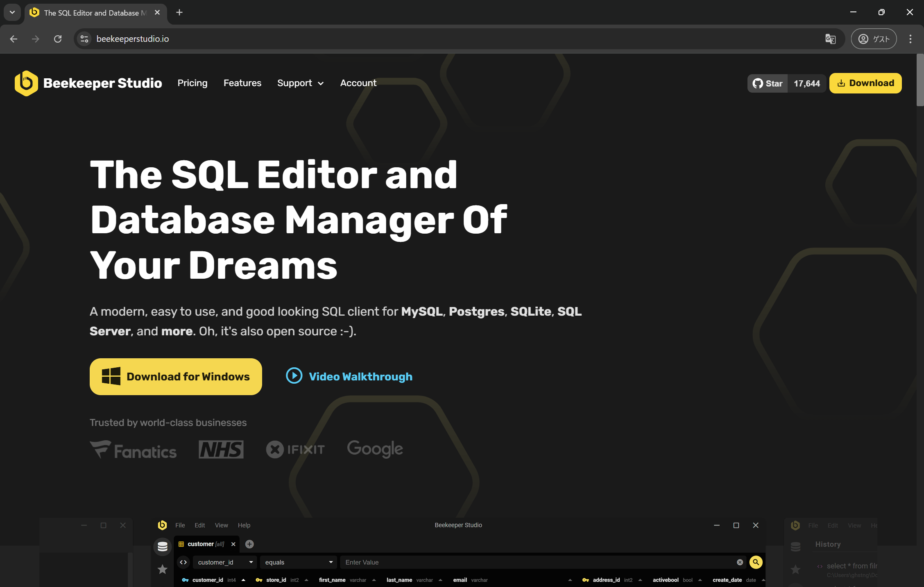Click the page vertical scrollbar
The image size is (924, 587).
[x=920, y=80]
